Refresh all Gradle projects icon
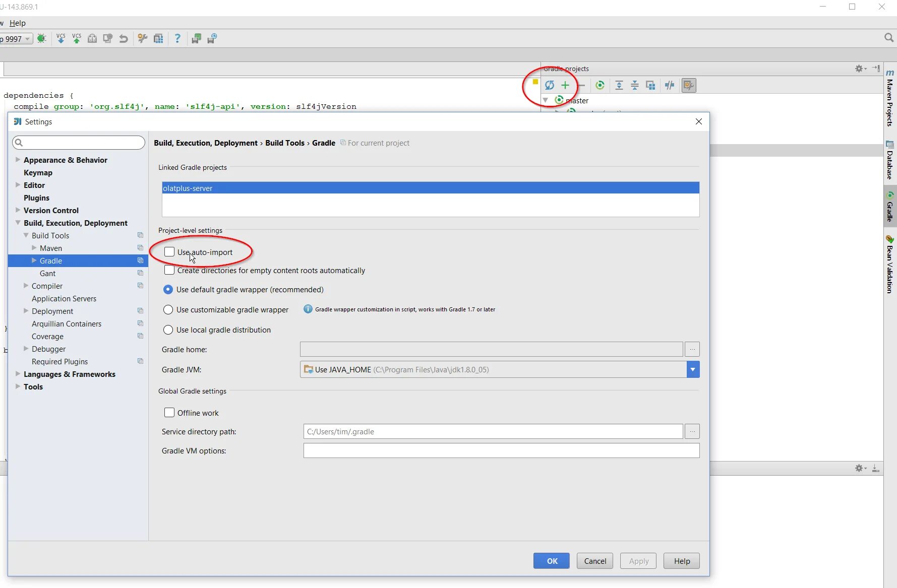The height and width of the screenshot is (588, 897). point(550,85)
